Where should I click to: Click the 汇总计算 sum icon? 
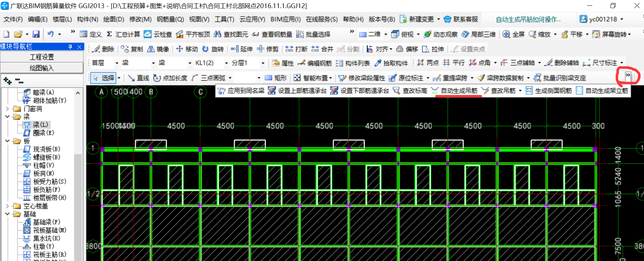coord(109,34)
